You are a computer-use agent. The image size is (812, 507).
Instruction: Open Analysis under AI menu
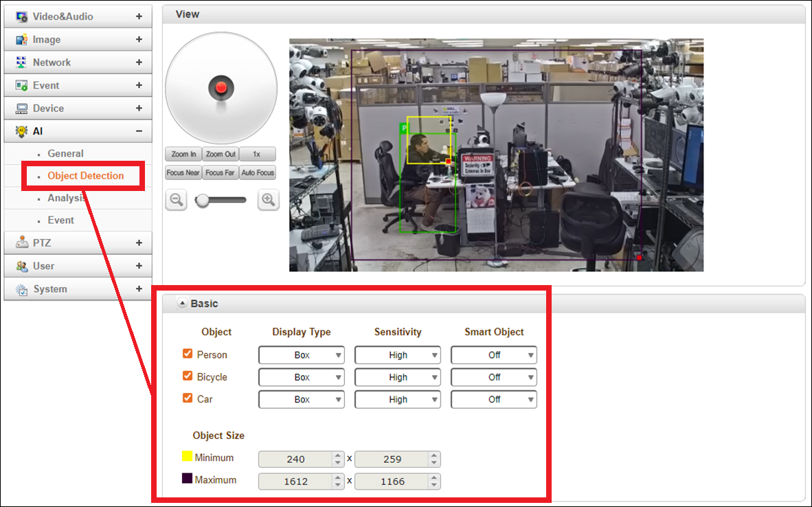[x=67, y=198]
